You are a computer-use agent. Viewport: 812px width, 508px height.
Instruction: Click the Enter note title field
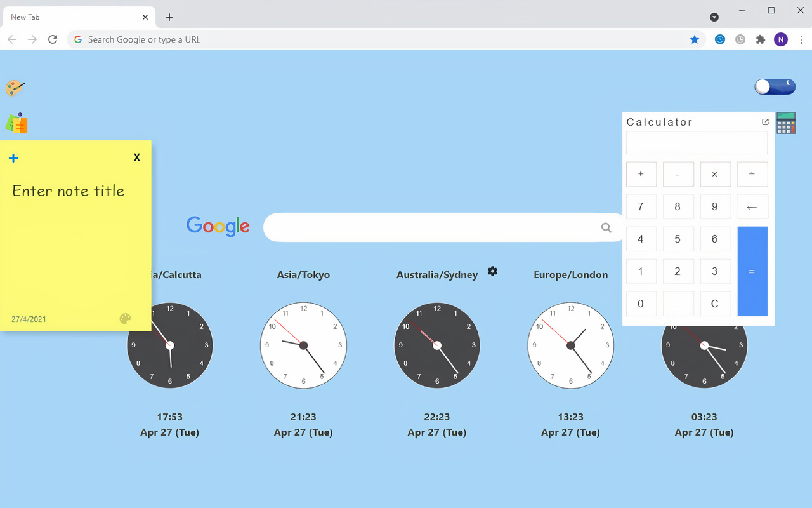tap(69, 190)
